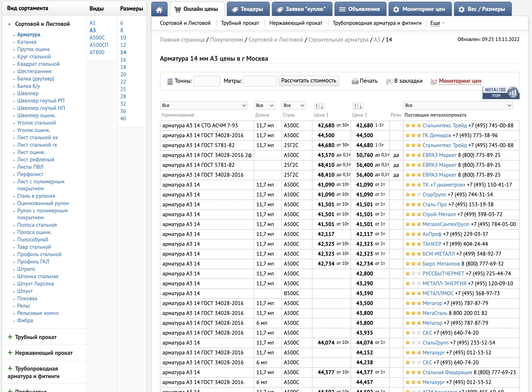Click the printer icon for Печать
This screenshot has width=532, height=392.
[x=355, y=81]
